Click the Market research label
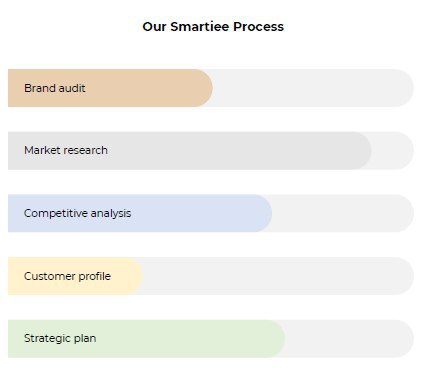Screen dimensions: 442x374 coord(66,150)
